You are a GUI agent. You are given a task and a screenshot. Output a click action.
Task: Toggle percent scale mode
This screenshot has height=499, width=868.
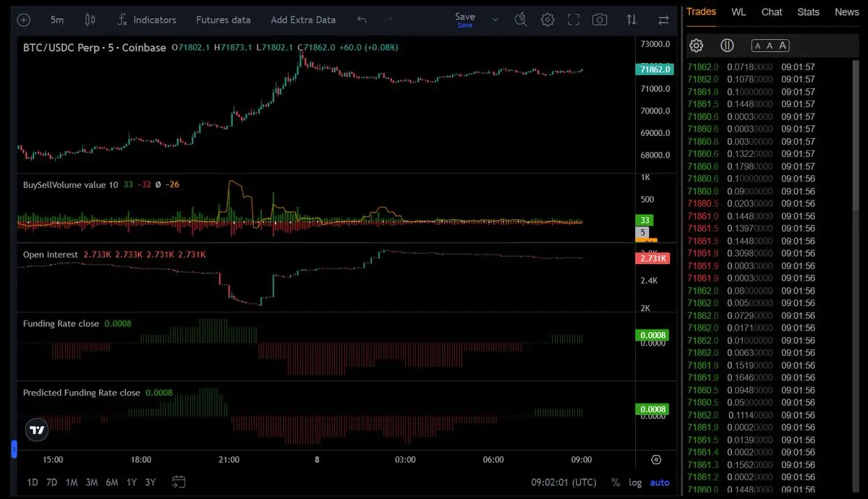616,482
